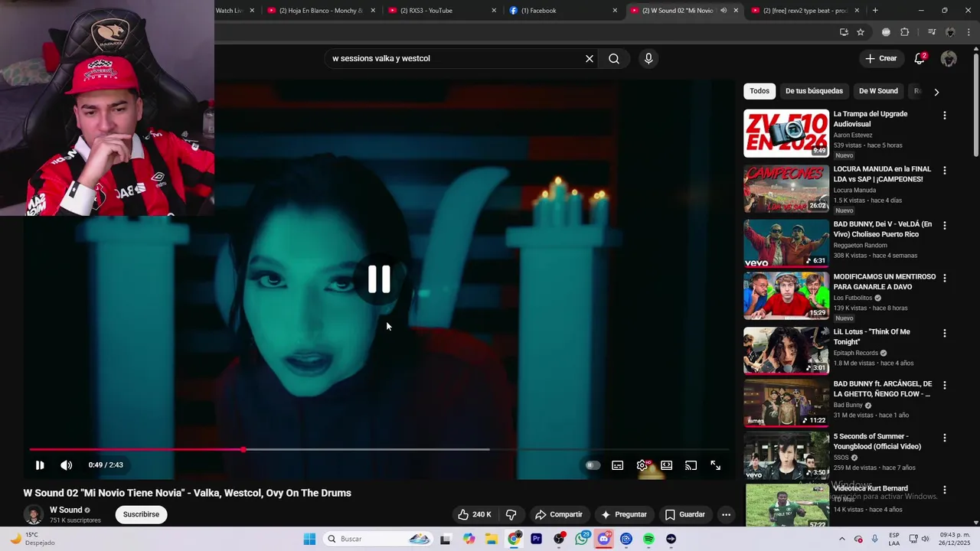Open the Windows Start menu
Viewport: 980px width, 551px height.
pyautogui.click(x=309, y=539)
